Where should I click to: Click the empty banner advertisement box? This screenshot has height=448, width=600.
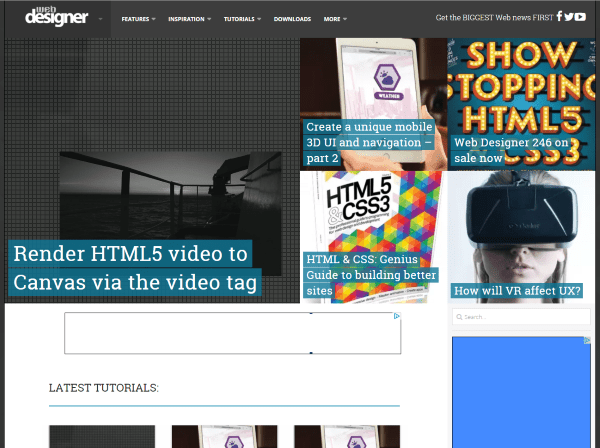[x=233, y=333]
